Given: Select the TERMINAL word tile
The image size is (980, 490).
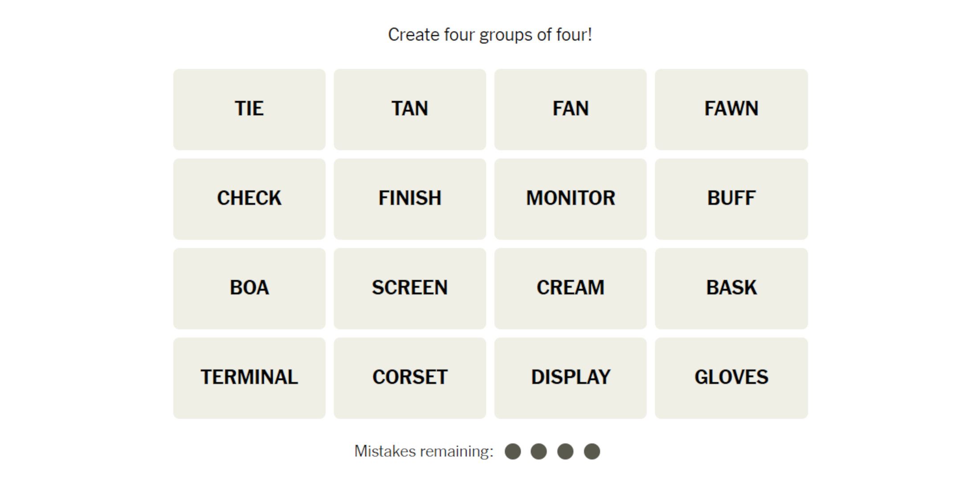Looking at the screenshot, I should tap(249, 378).
